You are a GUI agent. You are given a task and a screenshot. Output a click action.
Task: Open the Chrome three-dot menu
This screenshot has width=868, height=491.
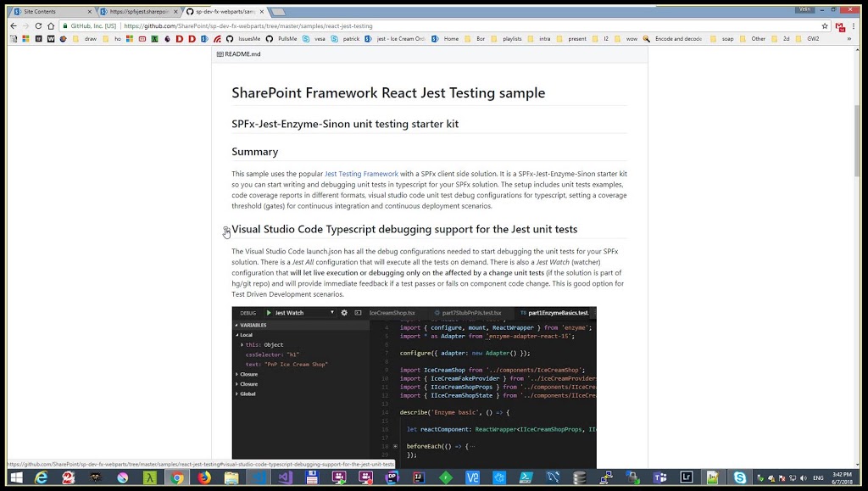tap(854, 26)
